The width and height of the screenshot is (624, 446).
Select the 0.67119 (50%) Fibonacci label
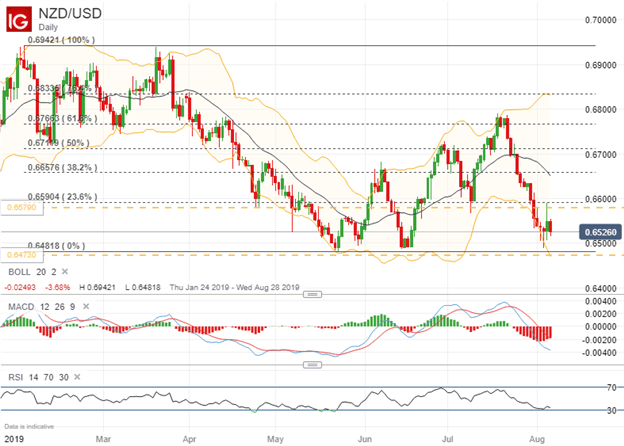[58, 143]
